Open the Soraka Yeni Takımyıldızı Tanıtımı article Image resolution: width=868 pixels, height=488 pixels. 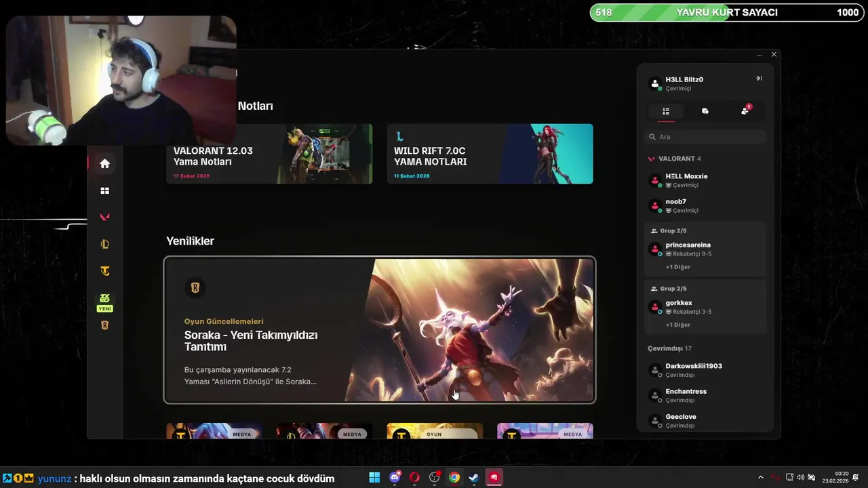pos(380,330)
